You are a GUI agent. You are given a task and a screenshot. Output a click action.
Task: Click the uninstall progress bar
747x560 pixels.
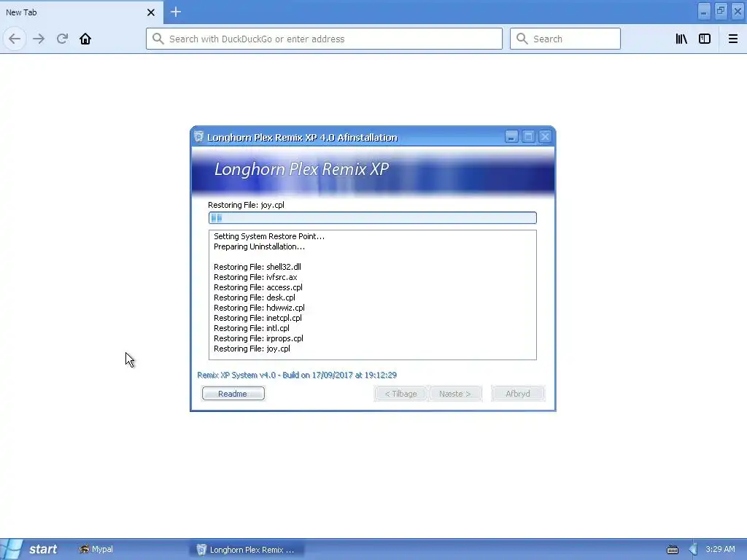373,217
